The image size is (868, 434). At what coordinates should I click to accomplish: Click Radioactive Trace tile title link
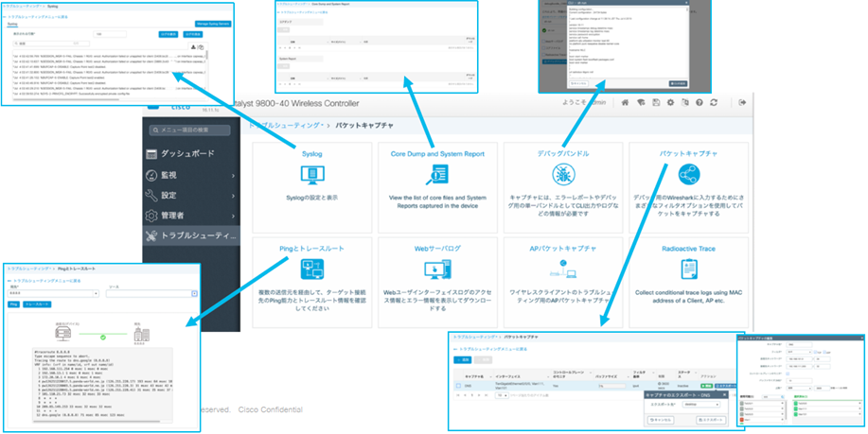[x=689, y=249]
